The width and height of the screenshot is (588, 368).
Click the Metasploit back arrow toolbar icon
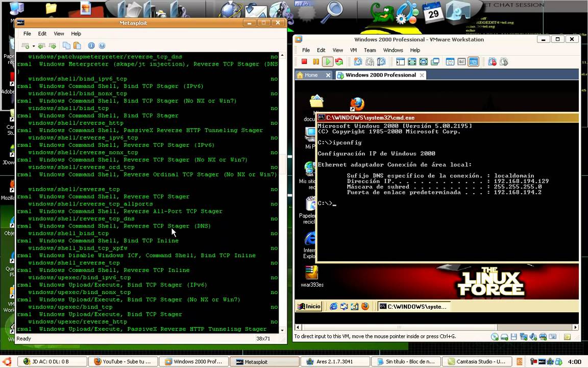point(41,46)
